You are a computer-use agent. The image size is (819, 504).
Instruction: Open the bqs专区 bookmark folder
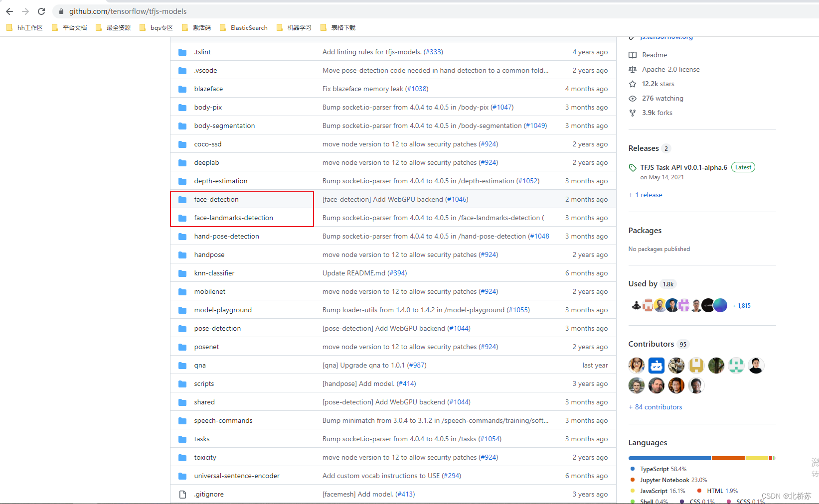(156, 27)
